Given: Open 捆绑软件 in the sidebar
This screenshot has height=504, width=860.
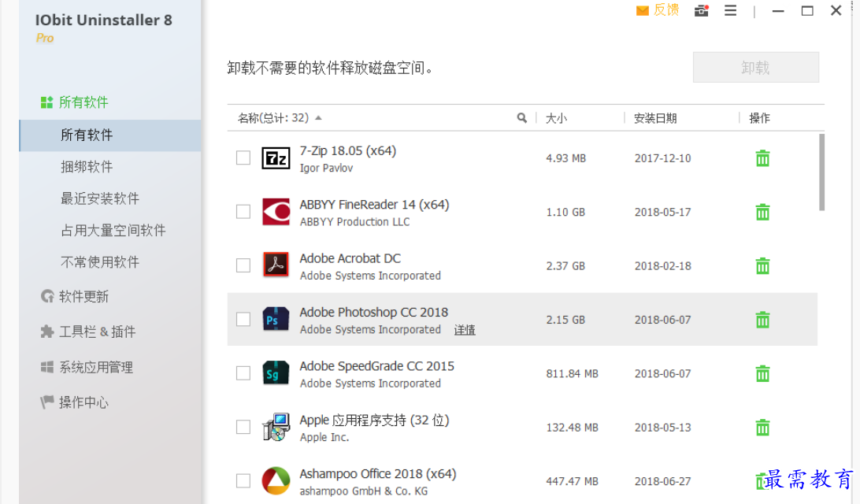Looking at the screenshot, I should (87, 167).
